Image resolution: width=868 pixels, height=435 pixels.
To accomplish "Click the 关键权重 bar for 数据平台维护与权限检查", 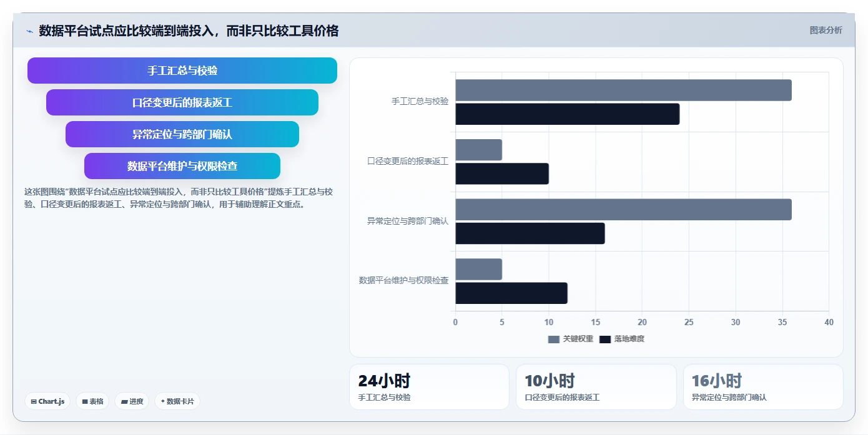I will [478, 269].
